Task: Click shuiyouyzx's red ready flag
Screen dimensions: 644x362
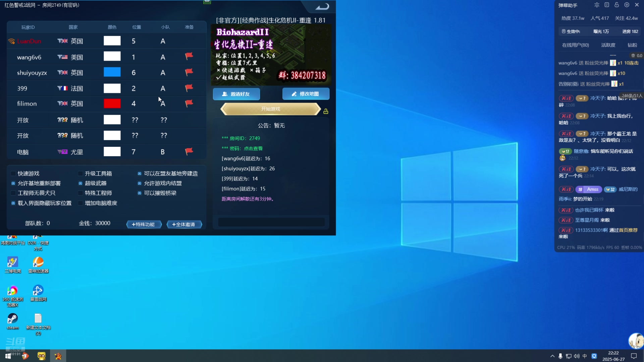Action: point(189,72)
